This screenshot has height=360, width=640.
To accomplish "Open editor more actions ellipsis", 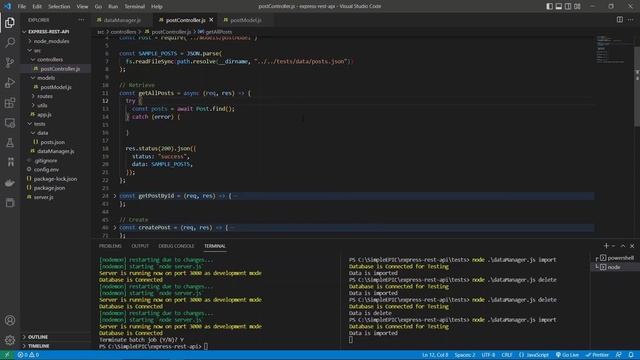I will 631,20.
